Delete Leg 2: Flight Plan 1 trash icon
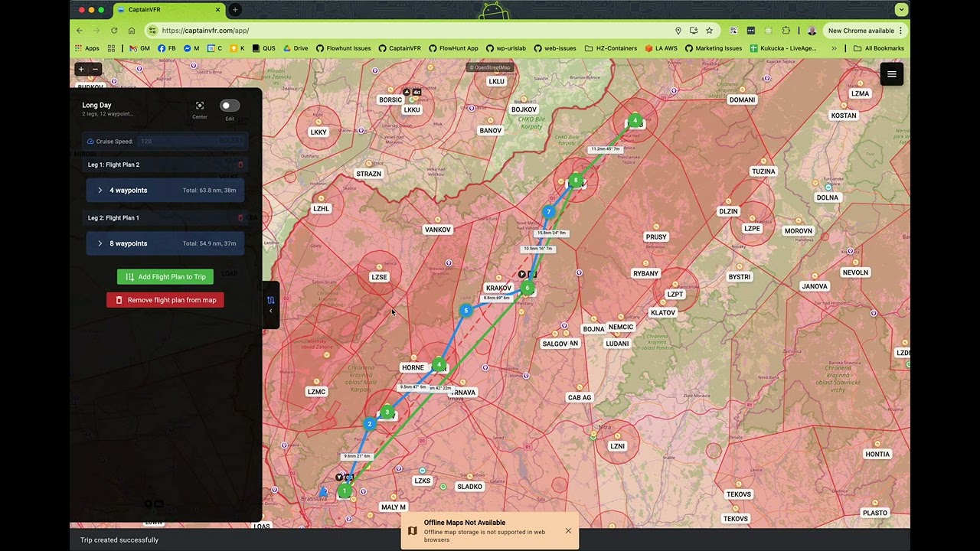The image size is (980, 551). pos(240,218)
